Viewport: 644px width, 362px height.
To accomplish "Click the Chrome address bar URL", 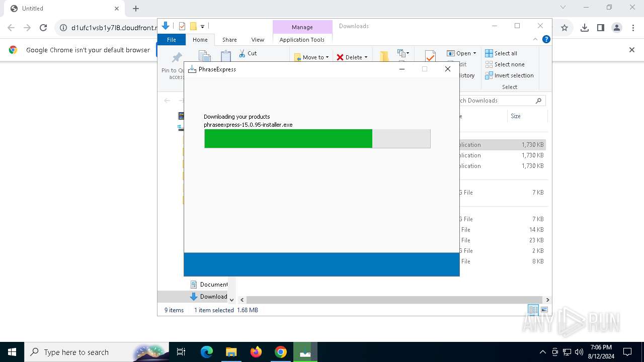I will pyautogui.click(x=114, y=28).
